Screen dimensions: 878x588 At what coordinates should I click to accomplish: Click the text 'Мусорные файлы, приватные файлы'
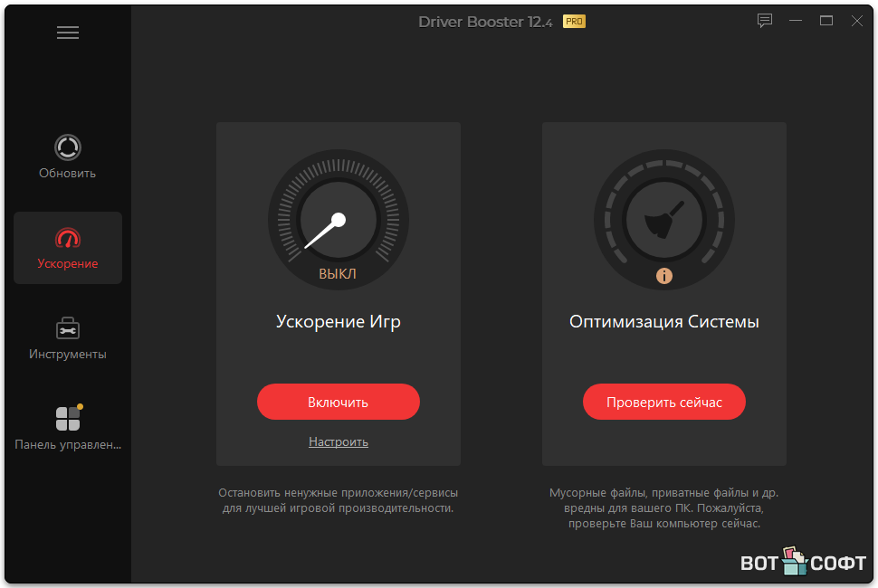point(648,493)
